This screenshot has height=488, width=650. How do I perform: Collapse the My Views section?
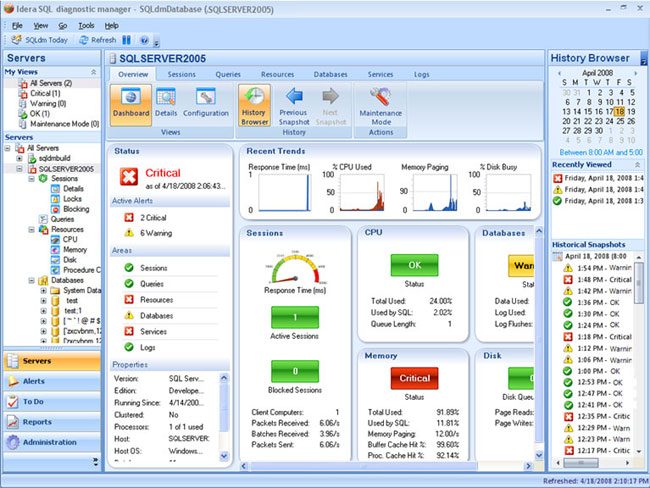pyautogui.click(x=94, y=72)
